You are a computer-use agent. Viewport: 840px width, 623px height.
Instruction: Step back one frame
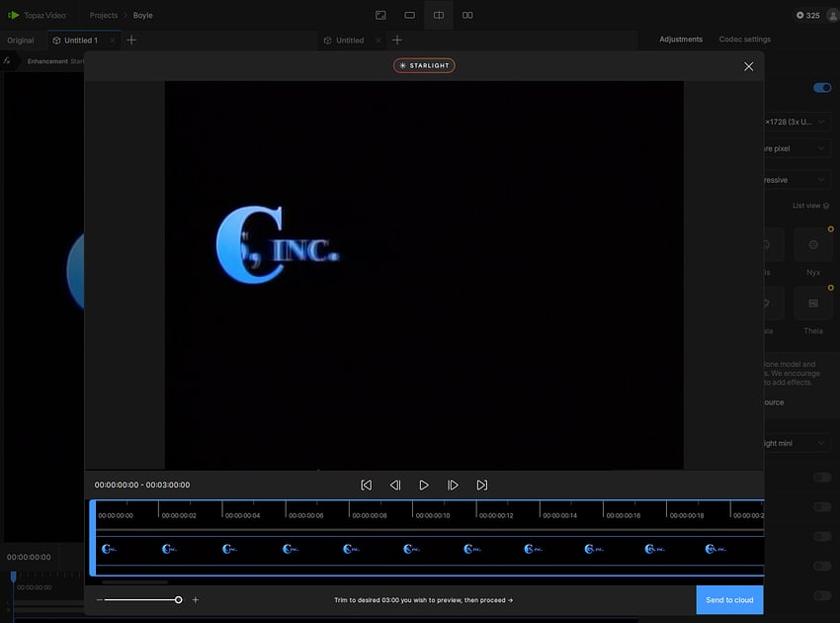click(395, 486)
